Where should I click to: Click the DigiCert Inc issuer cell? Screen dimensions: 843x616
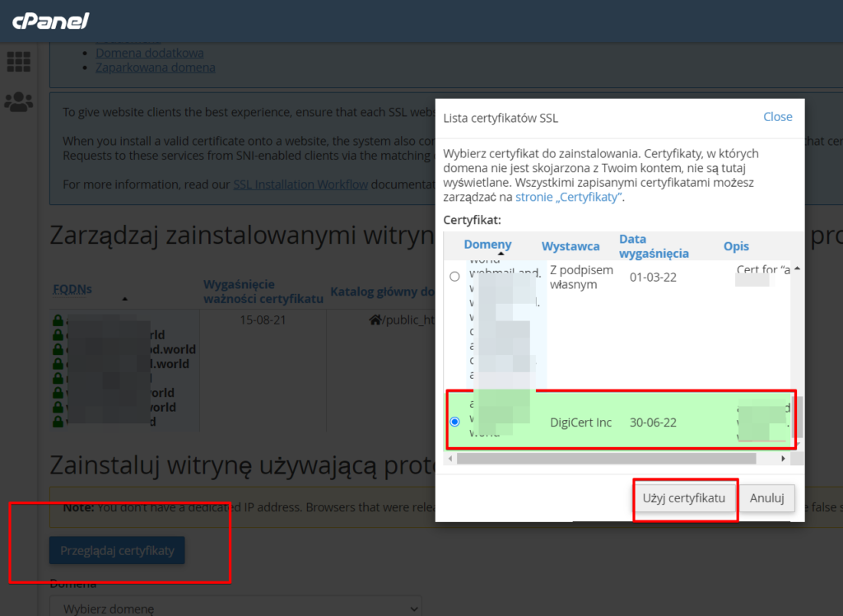point(580,422)
